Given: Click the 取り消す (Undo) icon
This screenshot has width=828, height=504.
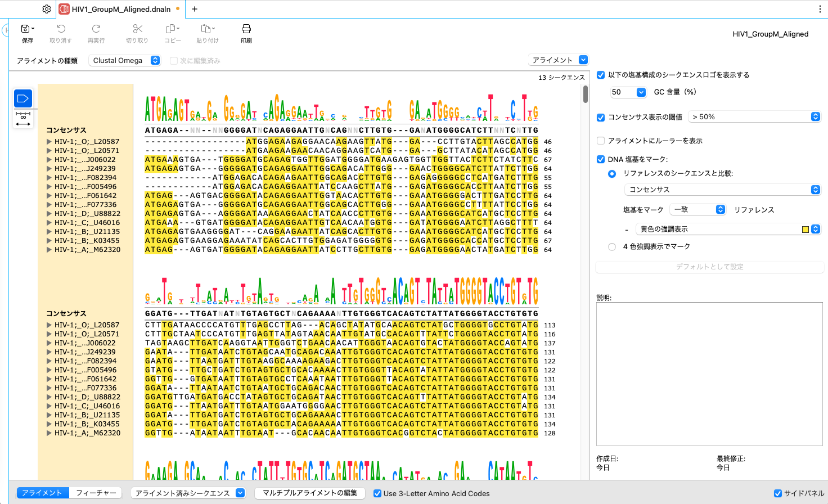Looking at the screenshot, I should tap(61, 29).
